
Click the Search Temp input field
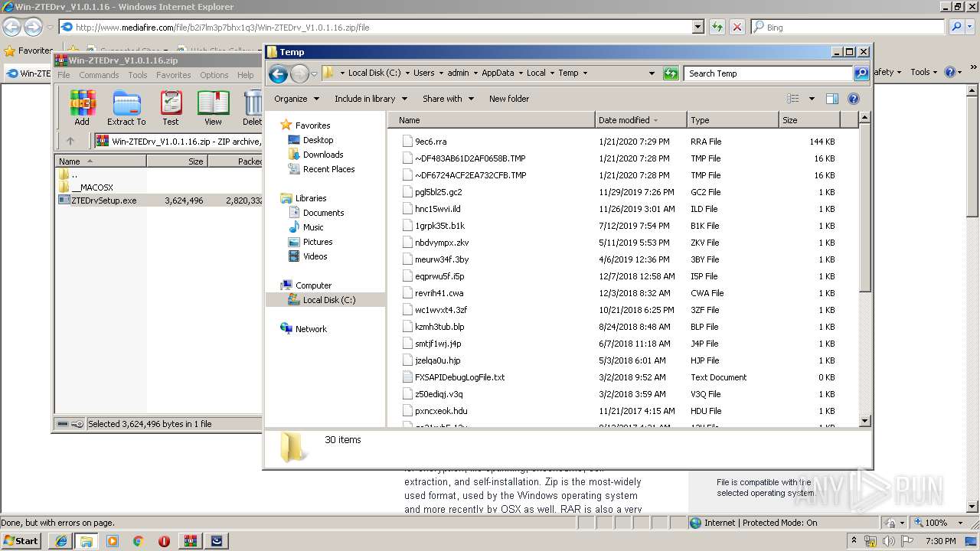click(x=769, y=73)
